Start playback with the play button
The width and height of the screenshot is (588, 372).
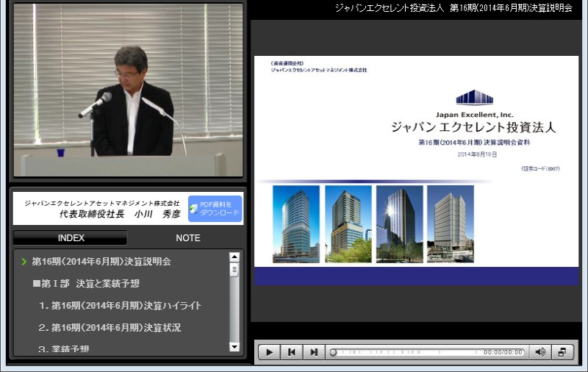(269, 352)
